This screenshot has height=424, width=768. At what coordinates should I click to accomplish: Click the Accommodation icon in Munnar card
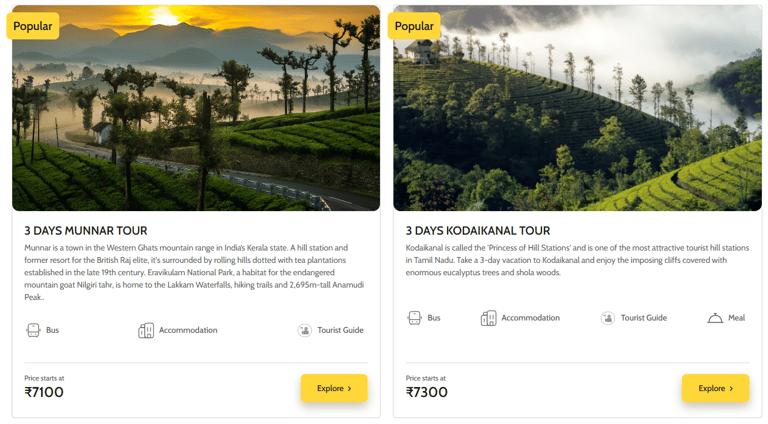(x=146, y=330)
